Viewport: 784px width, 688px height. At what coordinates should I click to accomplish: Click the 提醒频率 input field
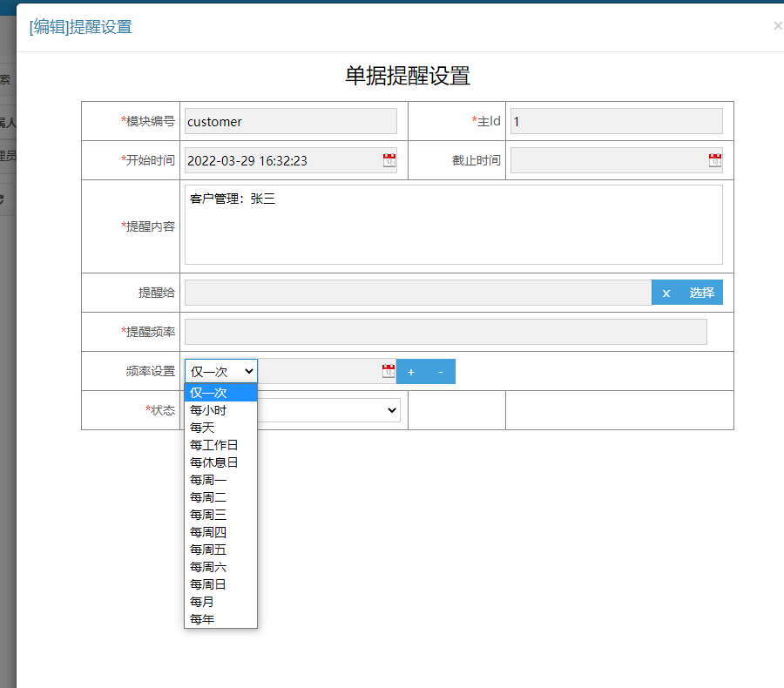(445, 332)
